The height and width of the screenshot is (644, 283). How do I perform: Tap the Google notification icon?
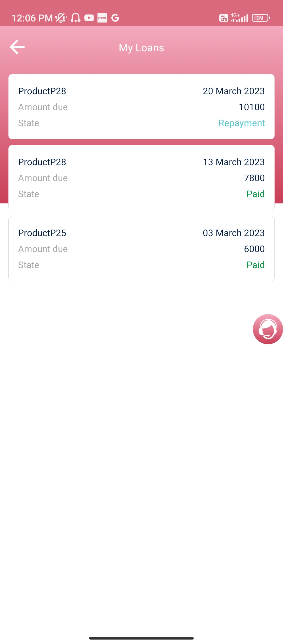(x=115, y=18)
